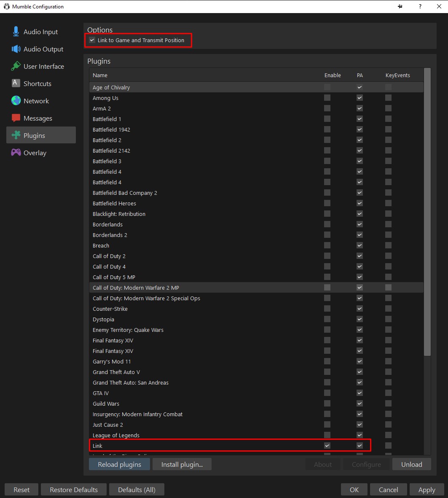Screen dimensions: 448x498
Task: Click the Messages speech bubble icon
Action: click(x=16, y=118)
